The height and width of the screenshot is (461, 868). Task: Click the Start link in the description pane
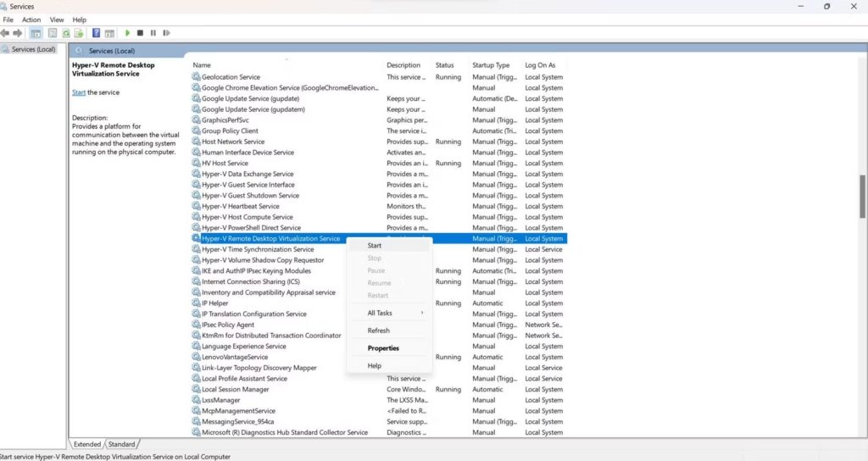pyautogui.click(x=79, y=92)
